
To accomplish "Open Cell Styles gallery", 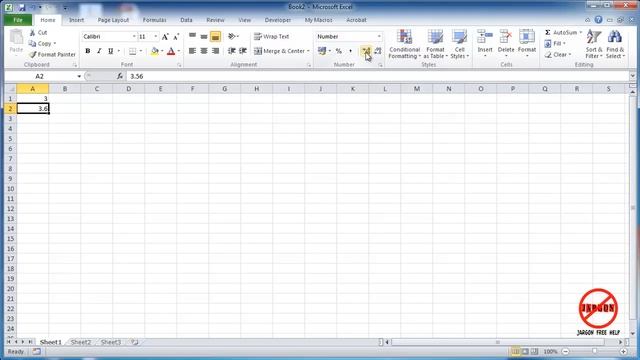I will (x=460, y=44).
